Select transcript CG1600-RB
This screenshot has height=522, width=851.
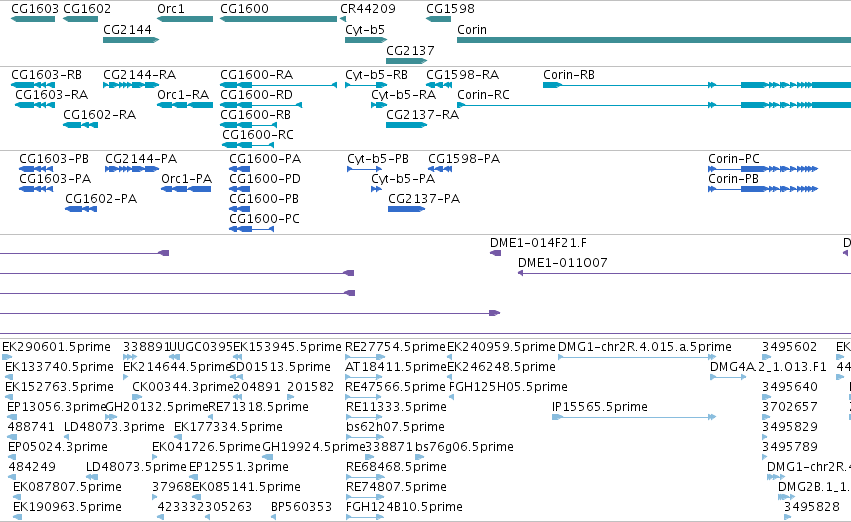248,125
